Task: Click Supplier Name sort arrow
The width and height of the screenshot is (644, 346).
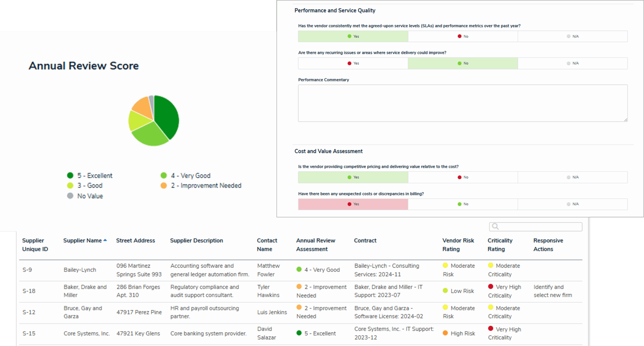Action: point(105,240)
